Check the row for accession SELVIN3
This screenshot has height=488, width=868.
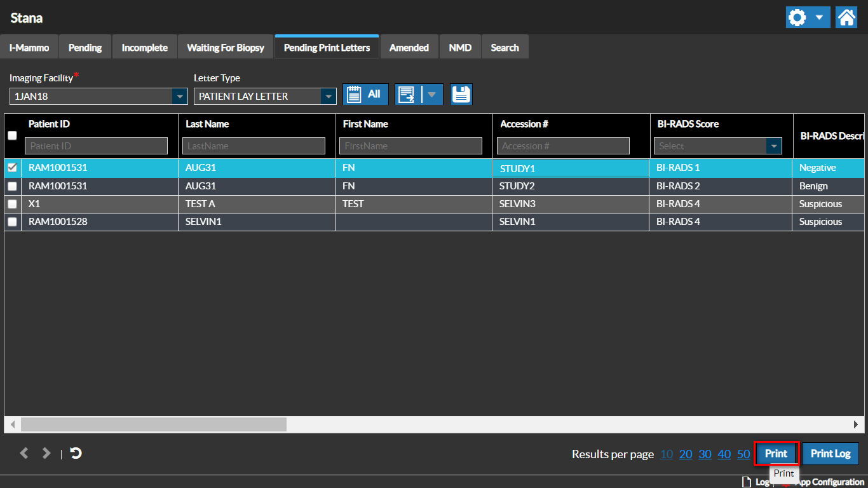click(12, 204)
